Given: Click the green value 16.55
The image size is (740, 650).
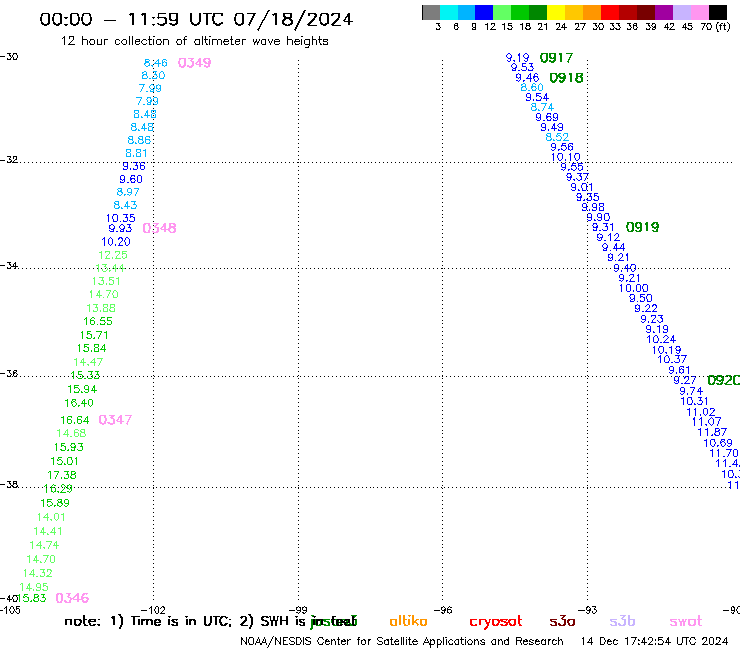Looking at the screenshot, I should 98,321.
